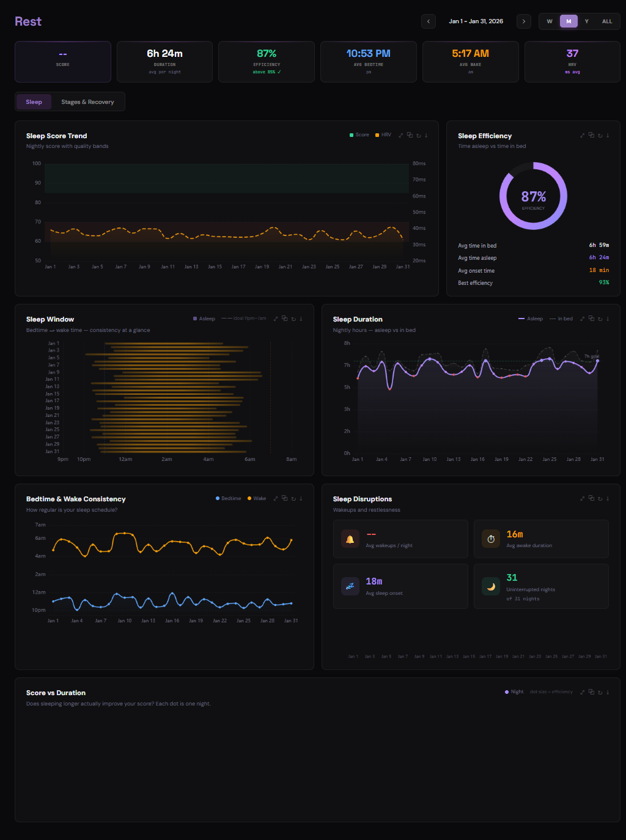This screenshot has width=626, height=840.
Task: Copy the Sleep Efficiency chart
Action: [x=591, y=135]
